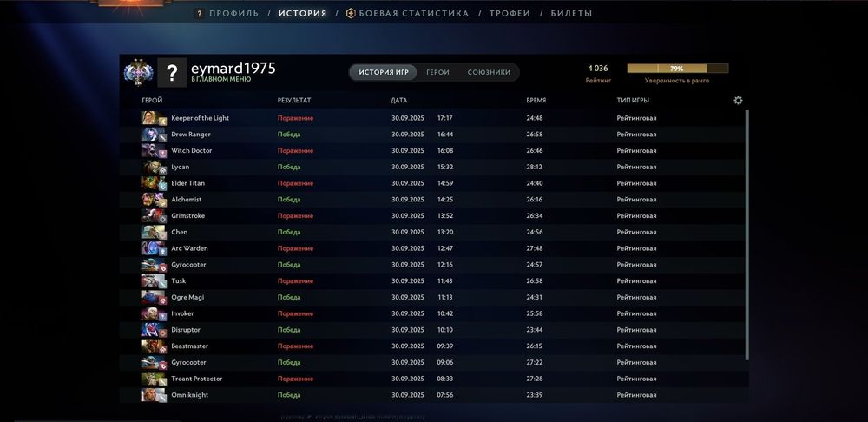Screen dimensions: 868x422
Task: Click the 4 036 rating value
Action: coord(598,68)
